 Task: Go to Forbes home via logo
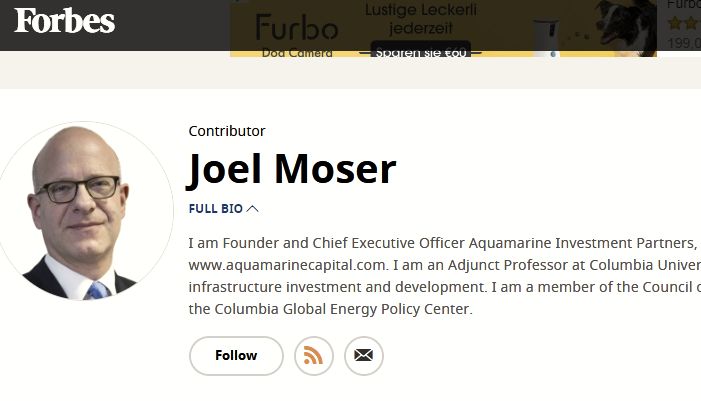click(x=65, y=21)
